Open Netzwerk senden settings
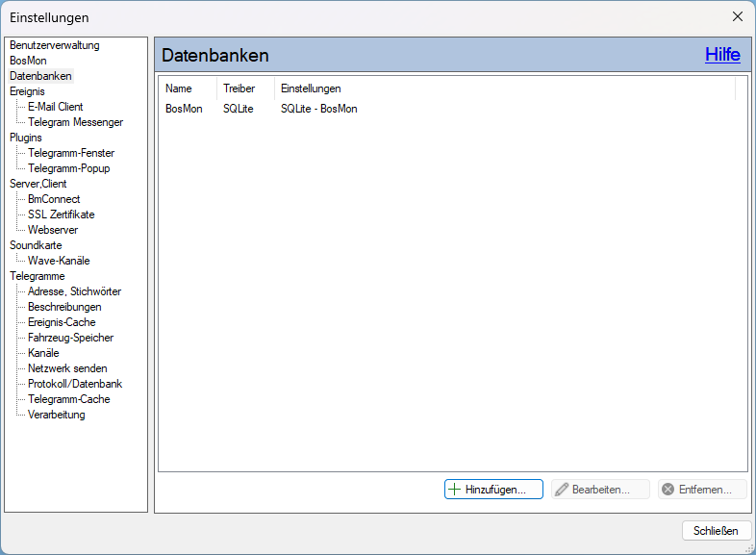Image resolution: width=756 pixels, height=555 pixels. coord(67,368)
